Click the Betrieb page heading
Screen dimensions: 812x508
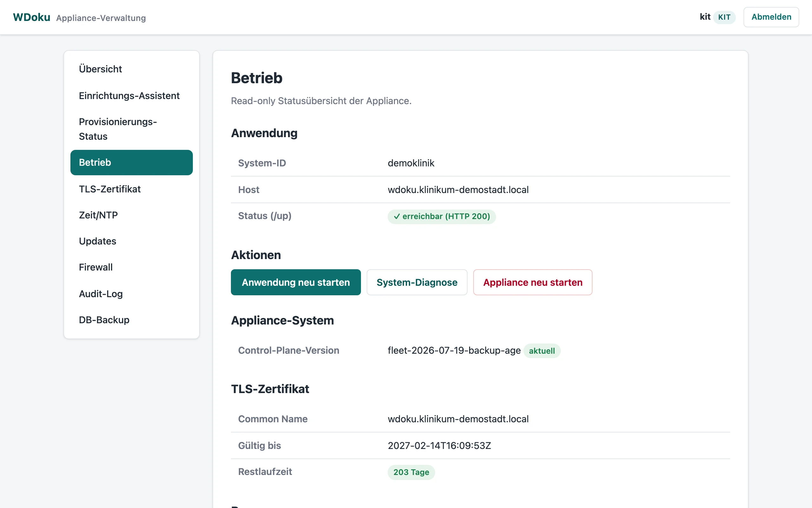coord(257,78)
